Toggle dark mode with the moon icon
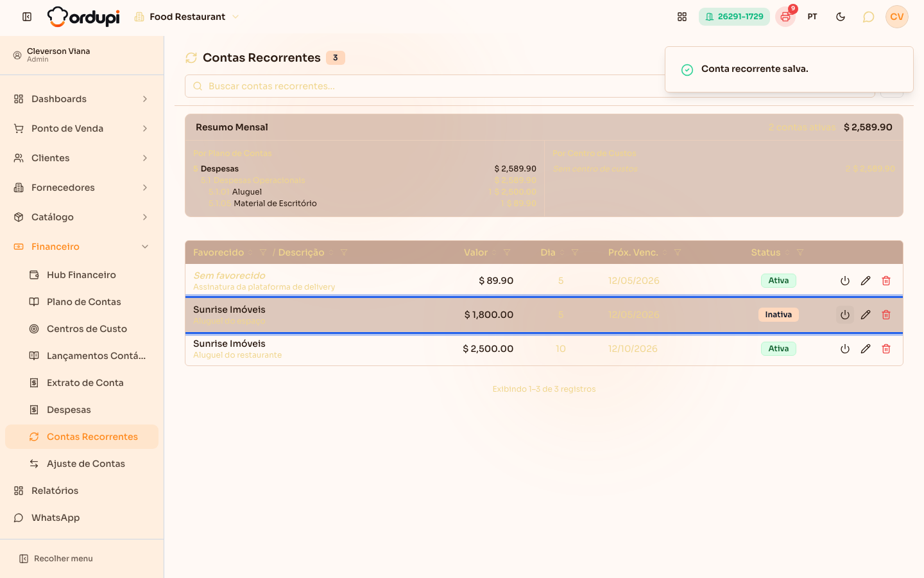 click(841, 17)
